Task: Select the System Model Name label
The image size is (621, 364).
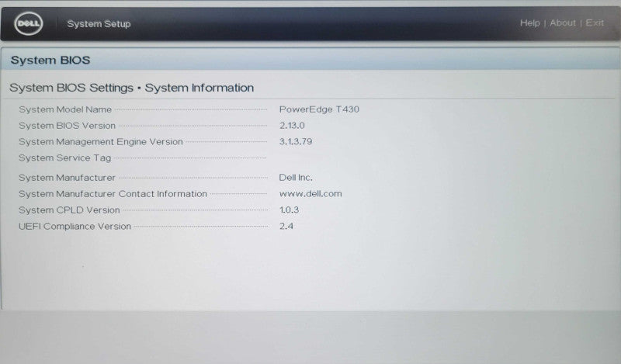Action: tap(65, 109)
